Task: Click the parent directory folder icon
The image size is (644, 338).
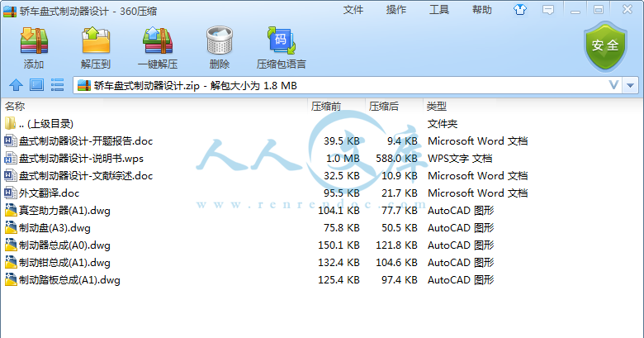Action: click(x=10, y=123)
